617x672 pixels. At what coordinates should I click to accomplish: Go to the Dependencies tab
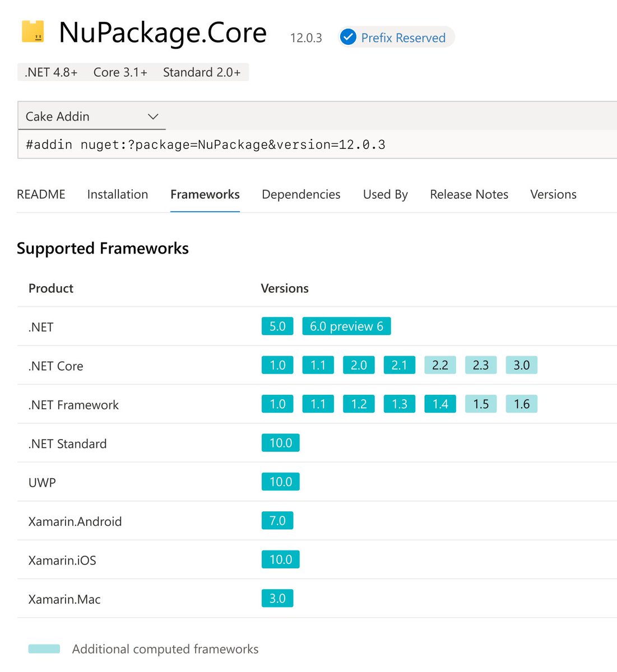click(301, 194)
